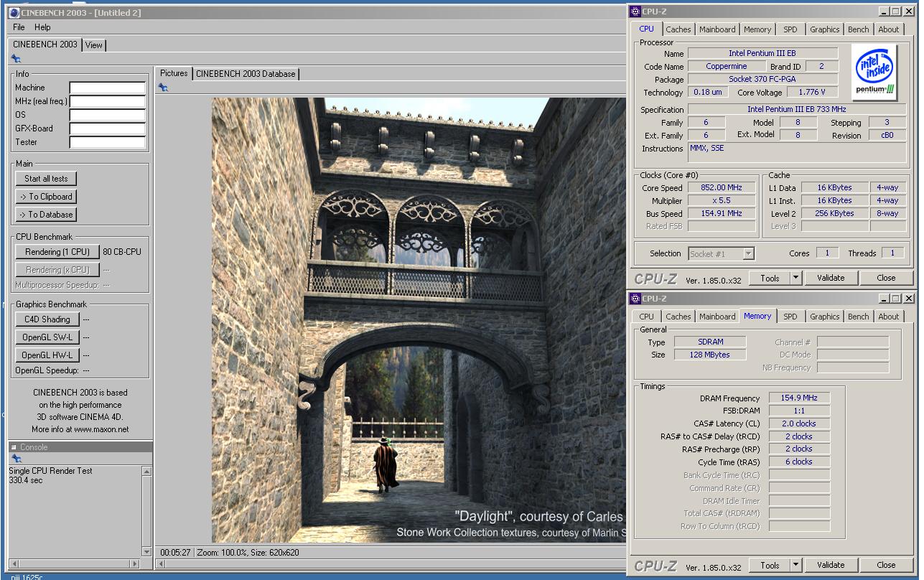Click Close button in lower CPU-Z window
The width and height of the screenshot is (924, 580).
(x=886, y=565)
